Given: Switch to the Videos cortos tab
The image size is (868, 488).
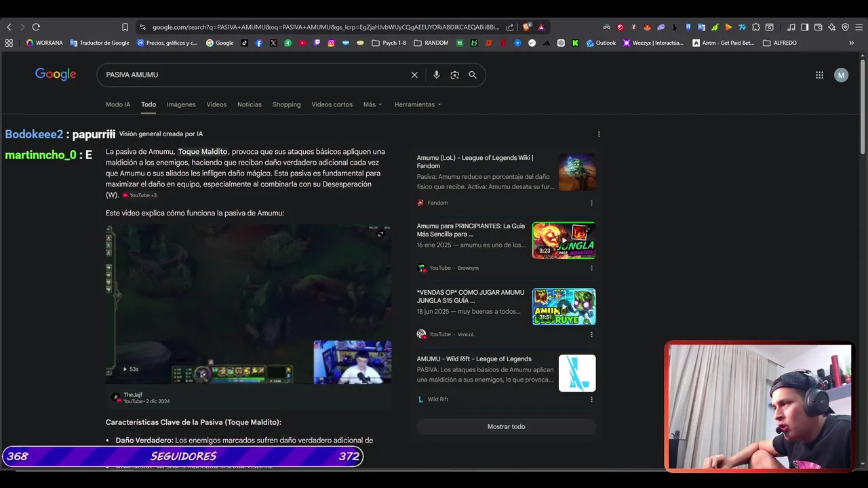Looking at the screenshot, I should (x=332, y=104).
